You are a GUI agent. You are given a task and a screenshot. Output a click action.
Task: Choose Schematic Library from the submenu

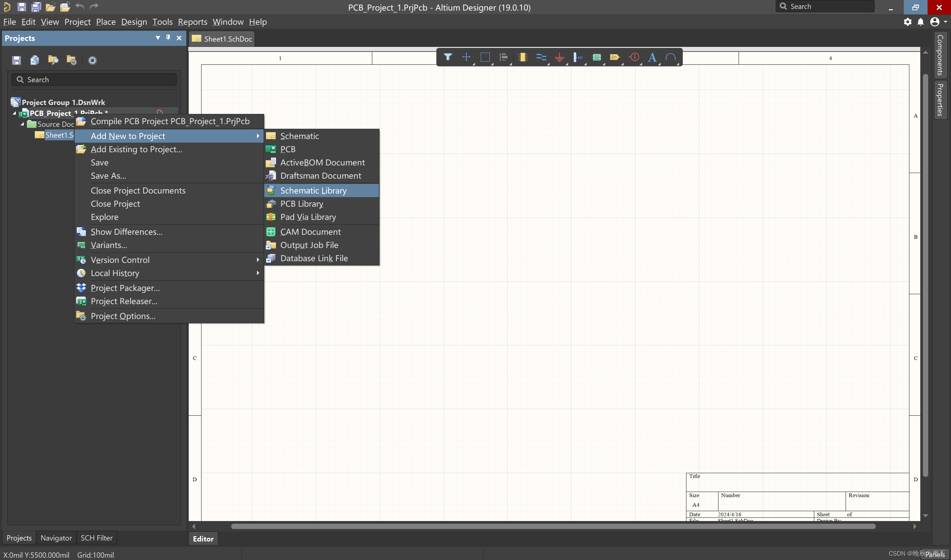coord(313,191)
